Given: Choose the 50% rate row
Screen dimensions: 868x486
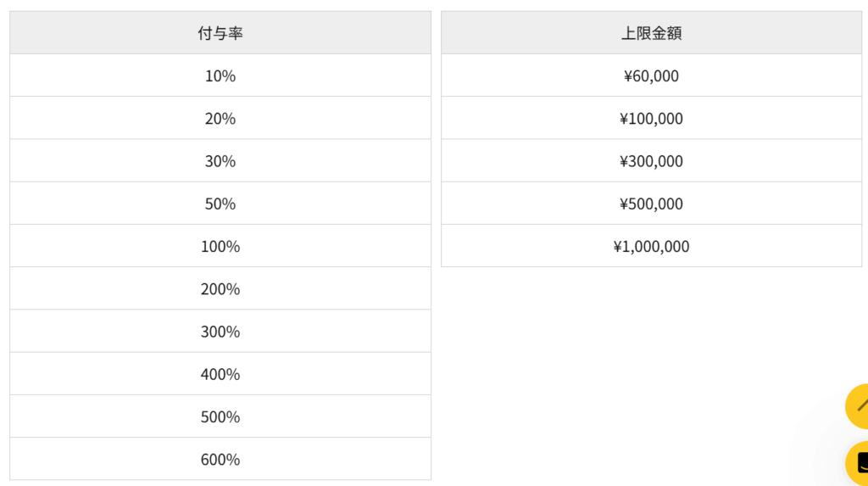Looking at the screenshot, I should (220, 204).
